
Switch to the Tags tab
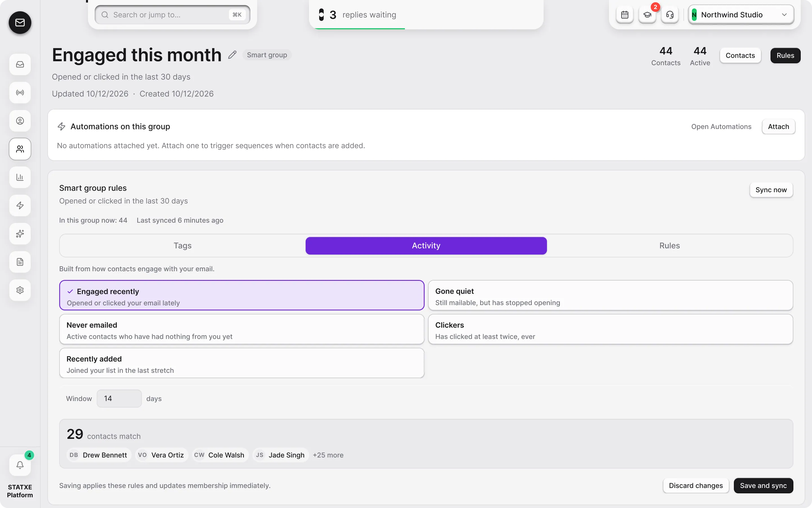[182, 246]
